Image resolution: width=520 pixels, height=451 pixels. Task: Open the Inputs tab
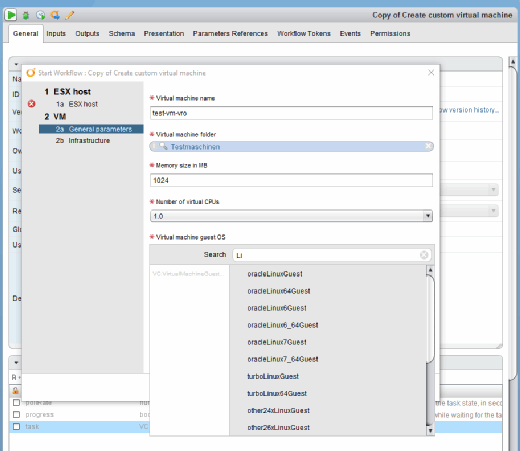click(56, 34)
